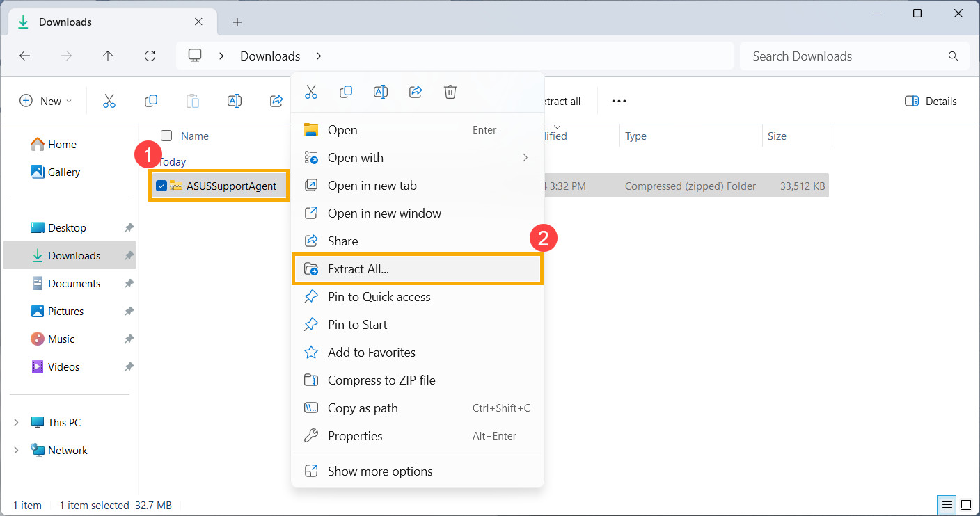The image size is (980, 516).
Task: Choose Pin to Start
Action: (418, 325)
